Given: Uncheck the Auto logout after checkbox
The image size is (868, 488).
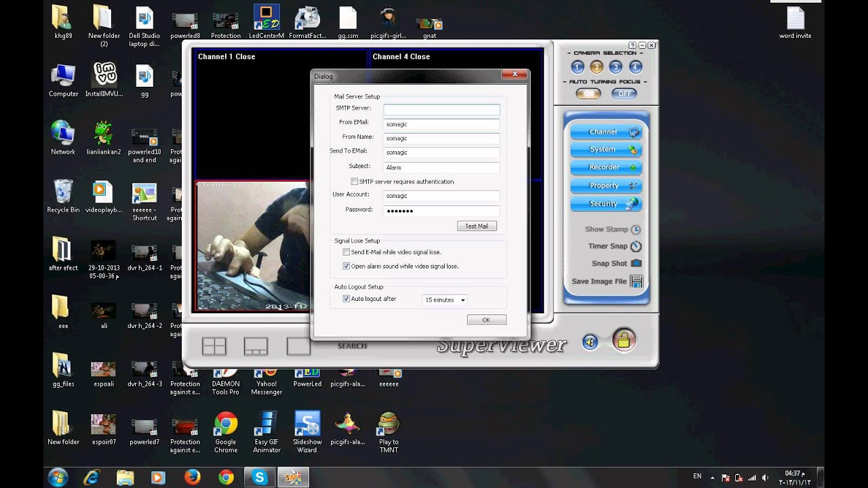Looking at the screenshot, I should click(347, 299).
